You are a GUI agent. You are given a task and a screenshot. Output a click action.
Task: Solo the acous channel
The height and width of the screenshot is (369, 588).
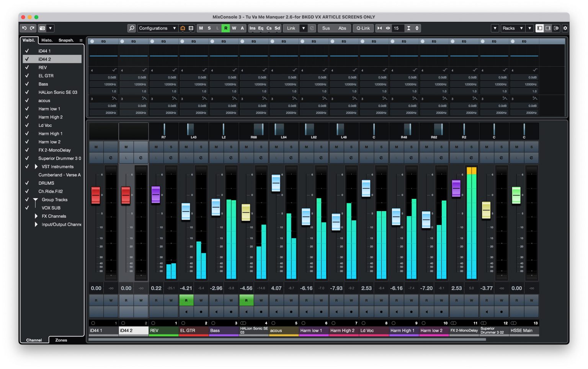(291, 146)
